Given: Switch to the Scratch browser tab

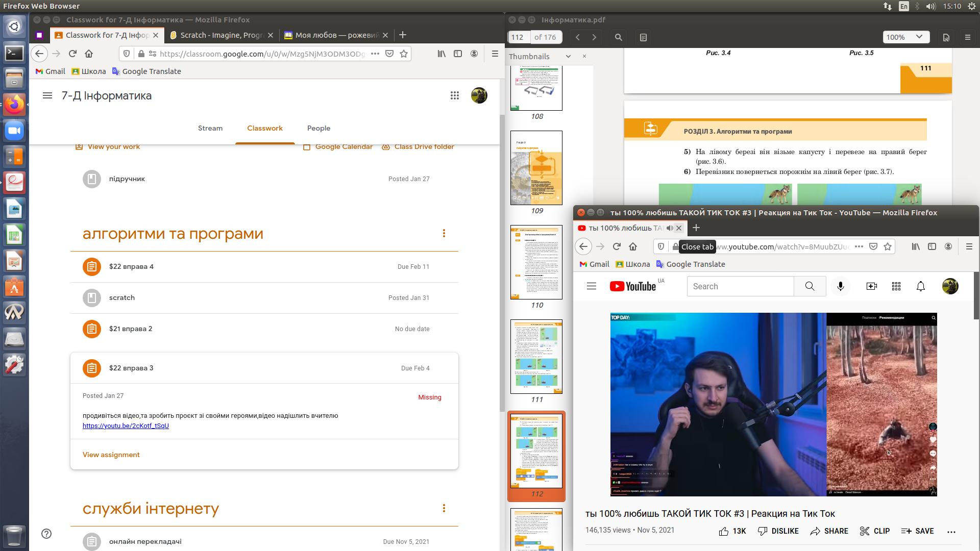Looking at the screenshot, I should [220, 35].
